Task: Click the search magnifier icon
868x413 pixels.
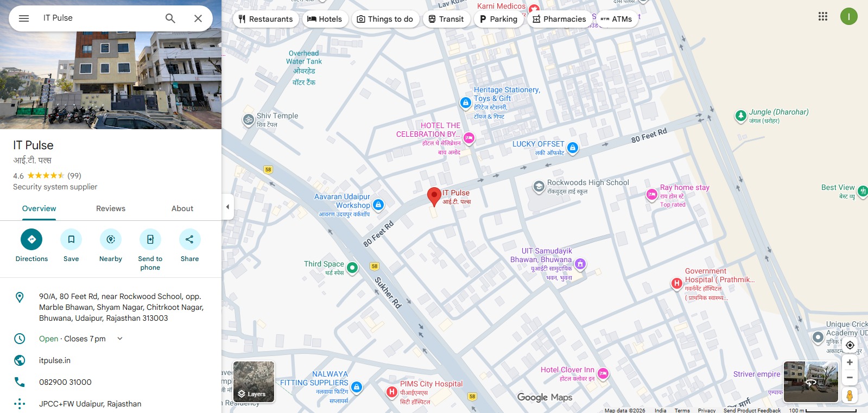Action: click(170, 18)
